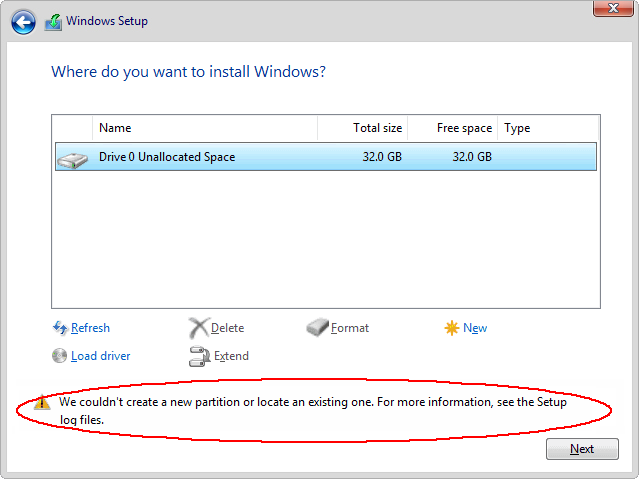Go back with the blue arrow button

pos(23,22)
